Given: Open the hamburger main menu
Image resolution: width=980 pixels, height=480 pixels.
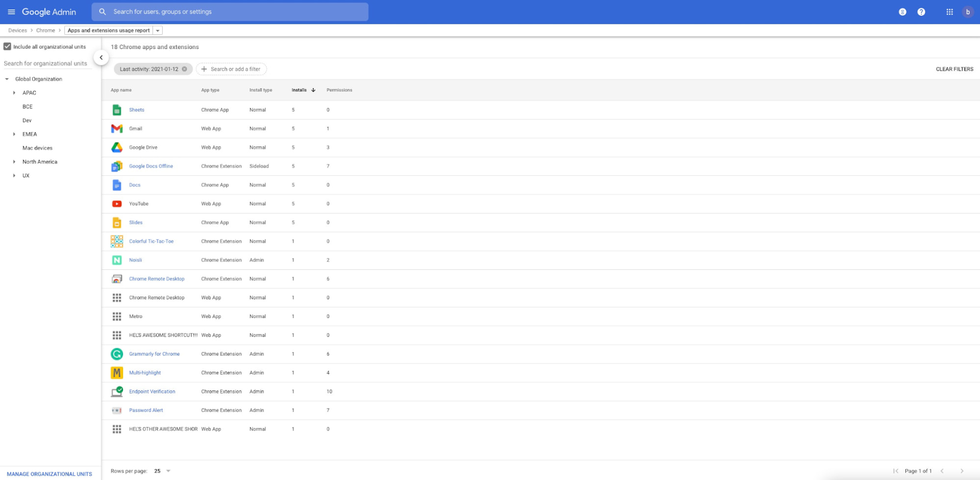Looking at the screenshot, I should [x=11, y=12].
